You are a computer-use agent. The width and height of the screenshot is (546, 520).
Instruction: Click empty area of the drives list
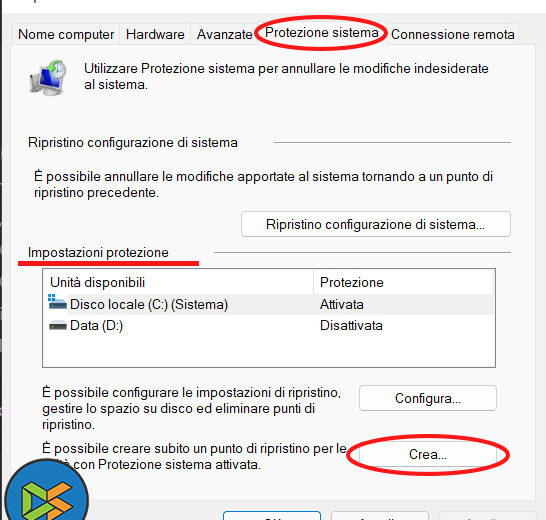(268, 351)
